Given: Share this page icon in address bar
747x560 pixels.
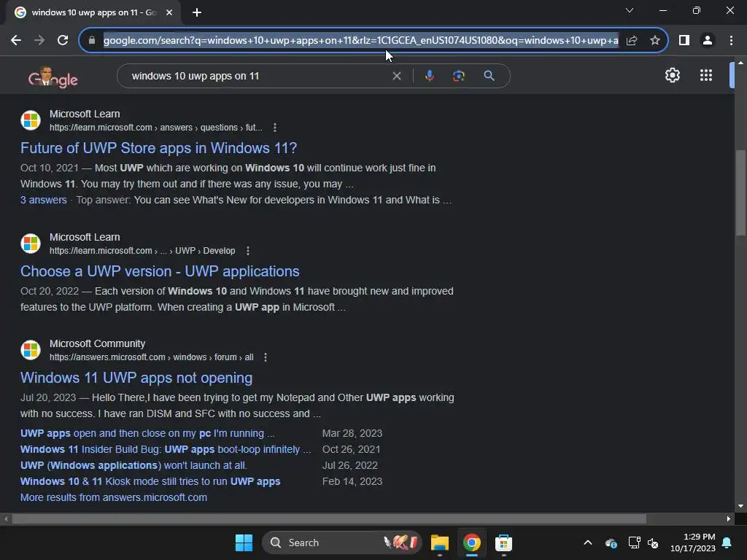Looking at the screenshot, I should 632,41.
